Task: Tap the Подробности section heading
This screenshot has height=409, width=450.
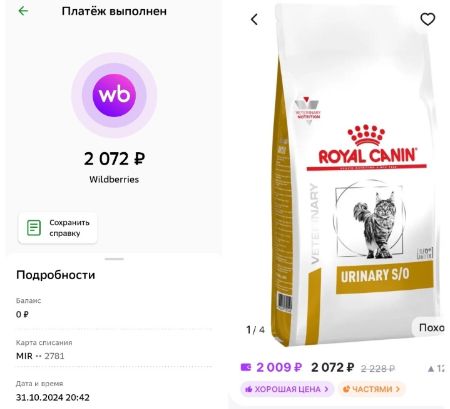Action: [56, 275]
